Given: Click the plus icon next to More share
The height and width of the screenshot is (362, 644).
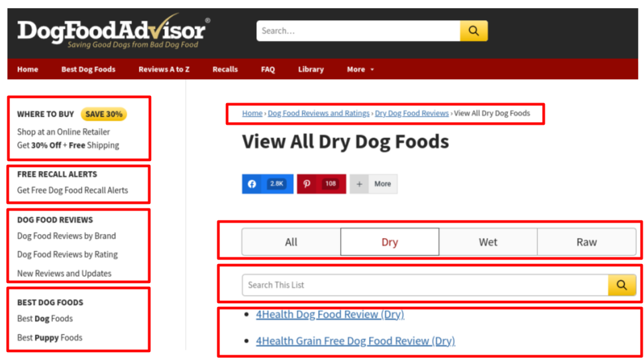Looking at the screenshot, I should click(x=360, y=184).
